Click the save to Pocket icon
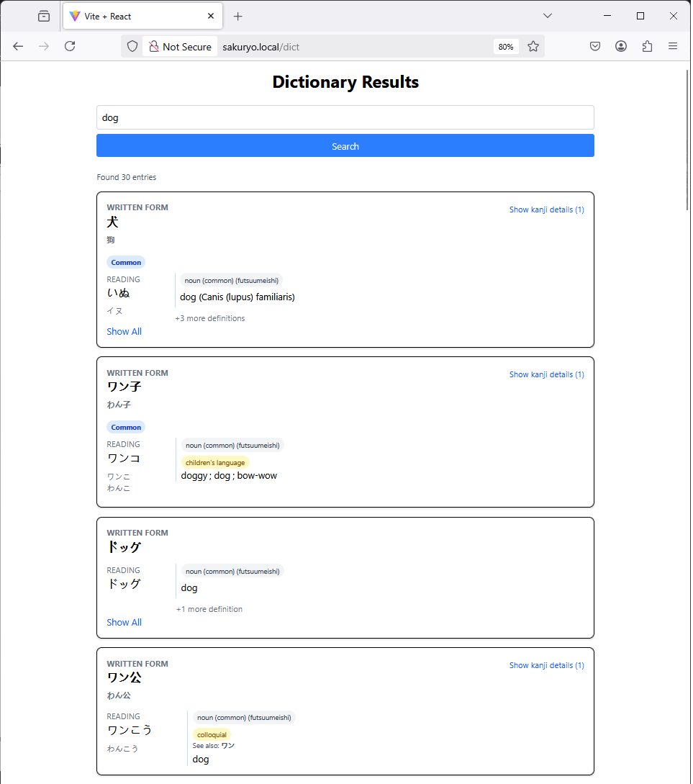This screenshot has height=784, width=693. [x=595, y=46]
